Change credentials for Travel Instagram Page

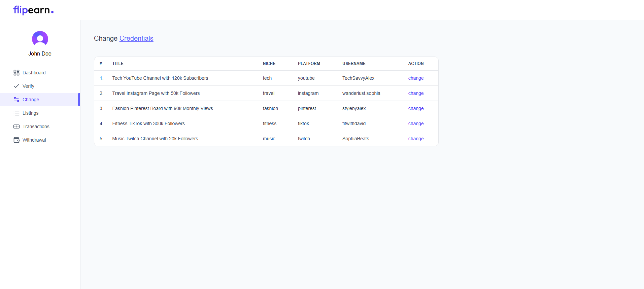pyautogui.click(x=416, y=93)
